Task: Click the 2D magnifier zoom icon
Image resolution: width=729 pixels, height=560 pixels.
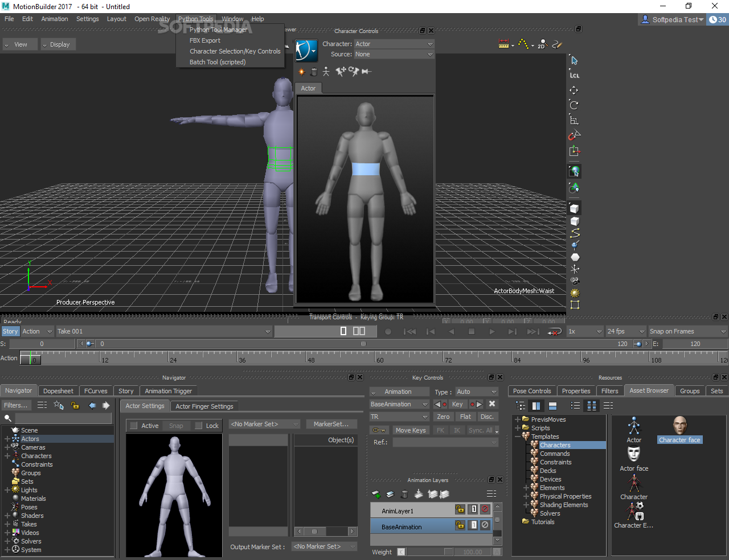Action: [x=542, y=44]
